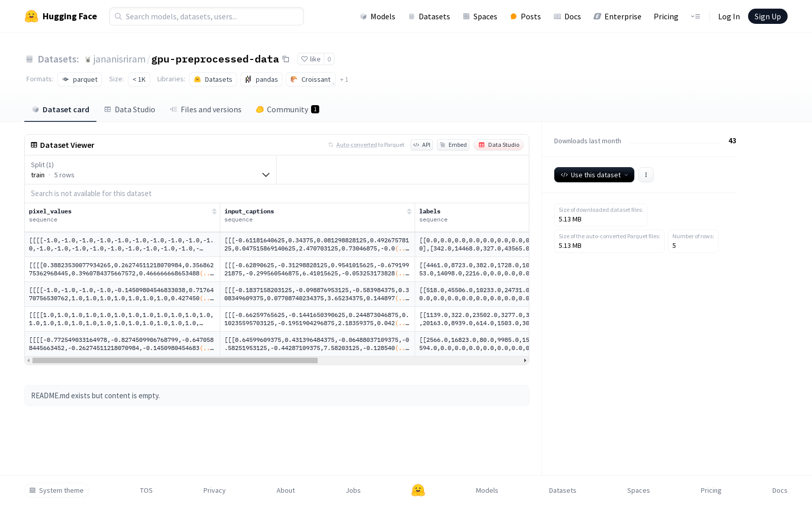Copy dataset name with the copy icon

click(286, 59)
